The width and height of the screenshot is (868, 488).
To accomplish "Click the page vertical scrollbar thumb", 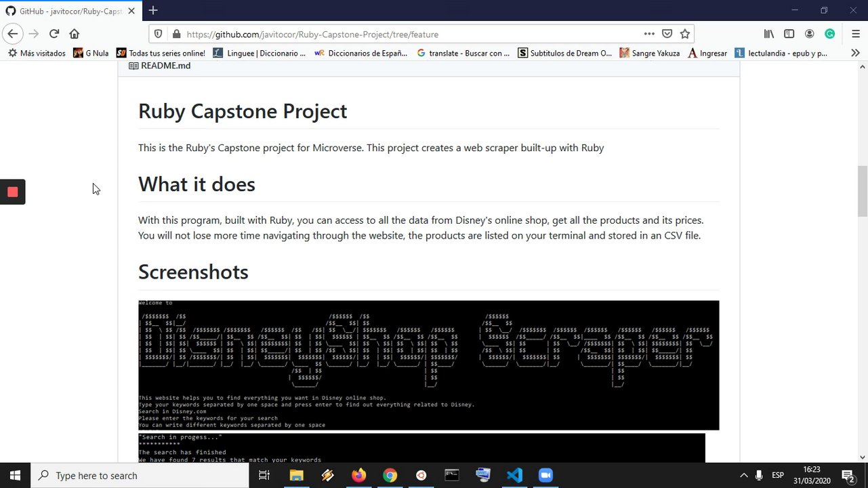I will (x=862, y=191).
